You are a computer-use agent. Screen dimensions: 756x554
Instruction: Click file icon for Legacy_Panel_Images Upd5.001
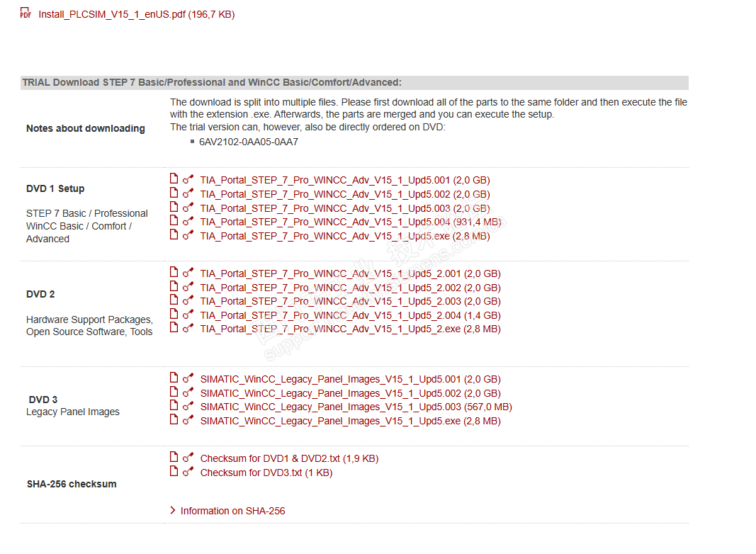(x=174, y=378)
